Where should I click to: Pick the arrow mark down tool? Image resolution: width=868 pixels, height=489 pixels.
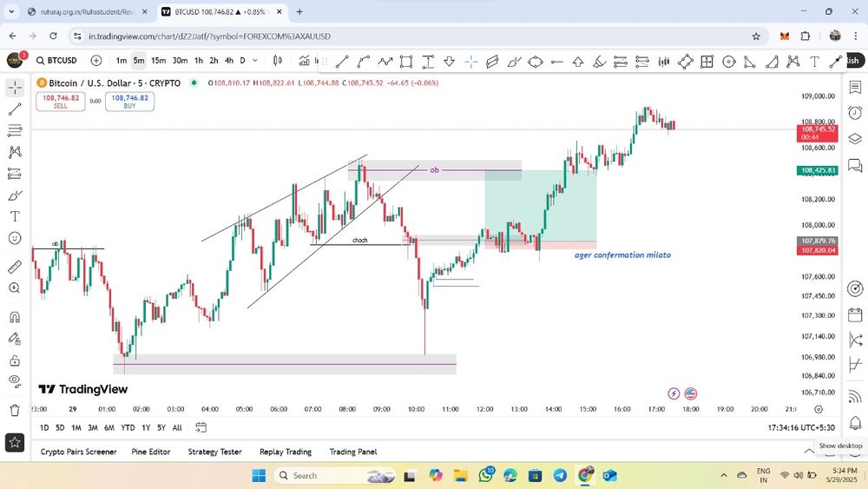tap(450, 62)
